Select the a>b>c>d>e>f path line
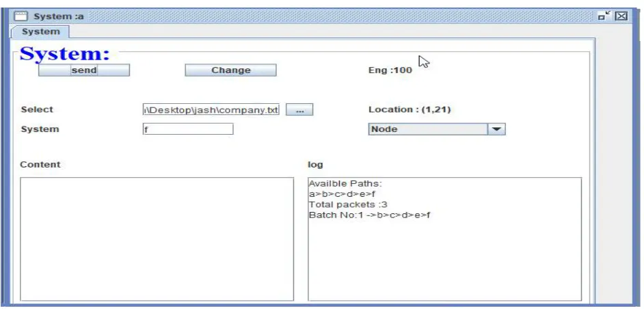Viewport: 644px width, 309px height. click(x=342, y=194)
